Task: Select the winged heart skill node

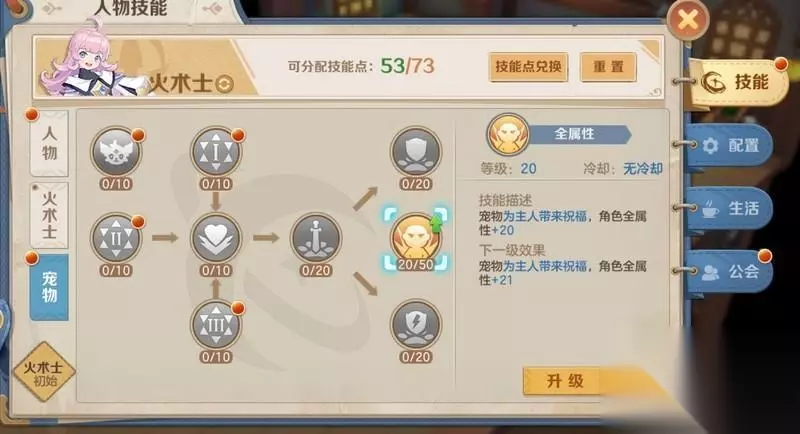Action: click(216, 238)
